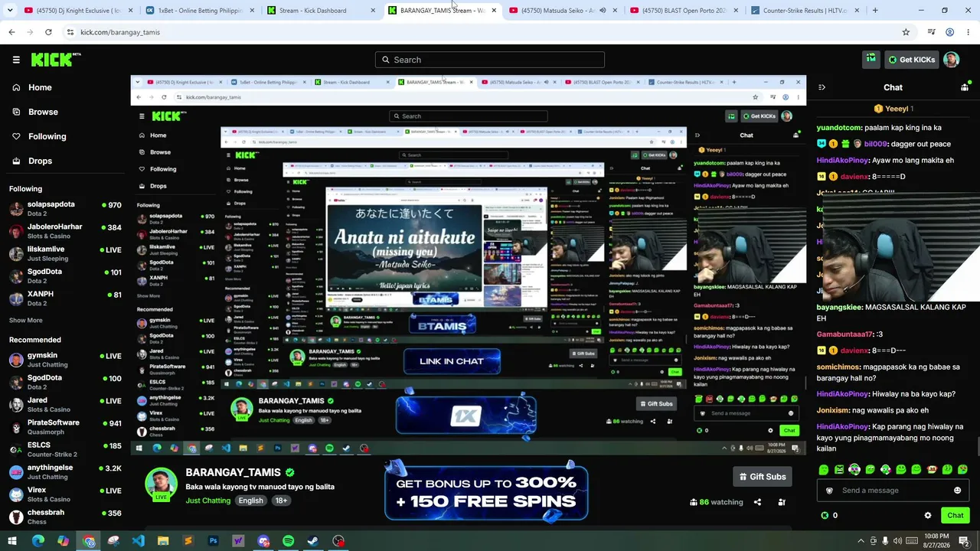The width and height of the screenshot is (980, 551).
Task: Click the shield icon in the message box
Action: (829, 491)
